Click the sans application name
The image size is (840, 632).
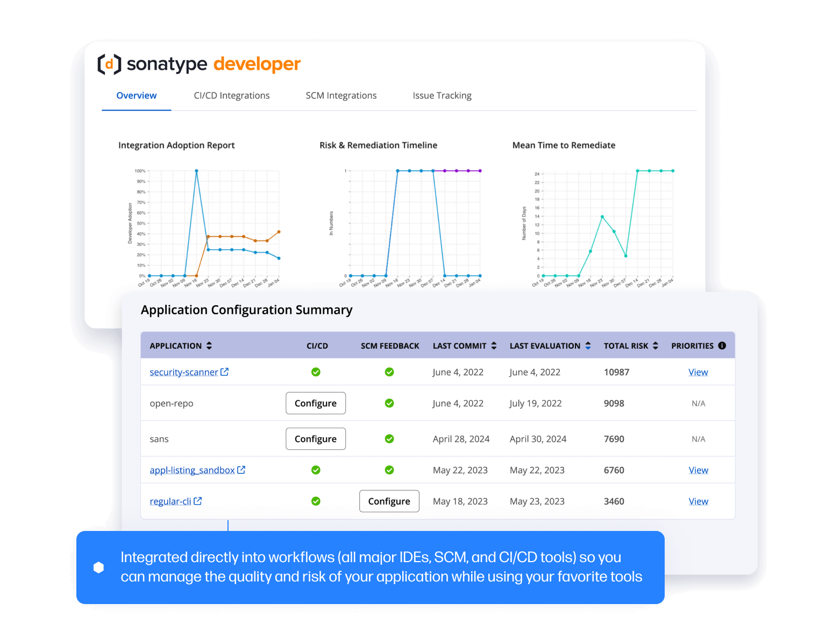(x=159, y=439)
